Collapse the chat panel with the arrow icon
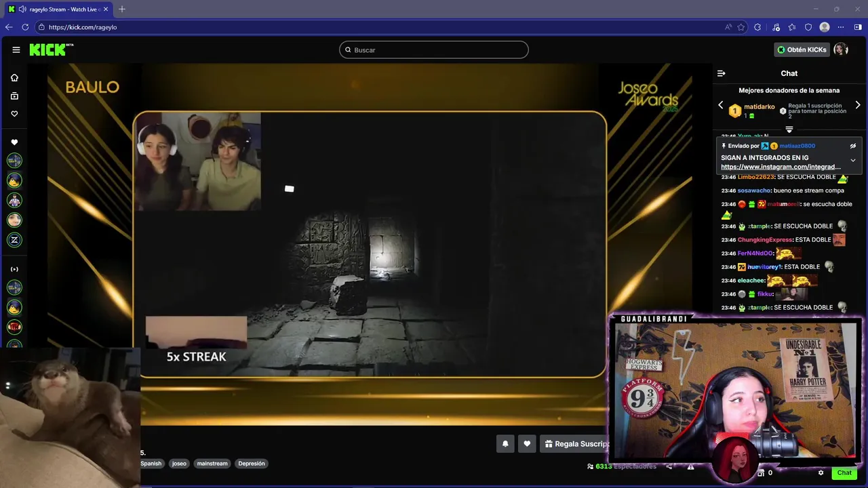Screen dimensions: 868x488 (722, 73)
